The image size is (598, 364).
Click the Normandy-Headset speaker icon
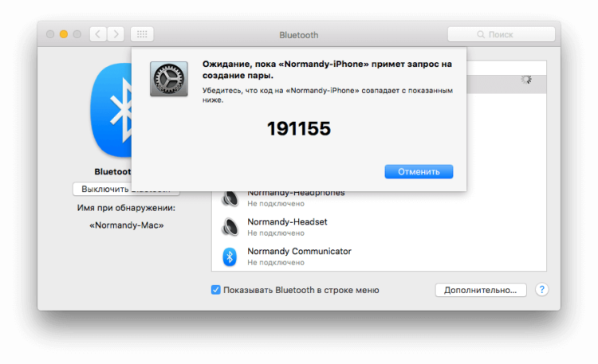click(x=230, y=227)
